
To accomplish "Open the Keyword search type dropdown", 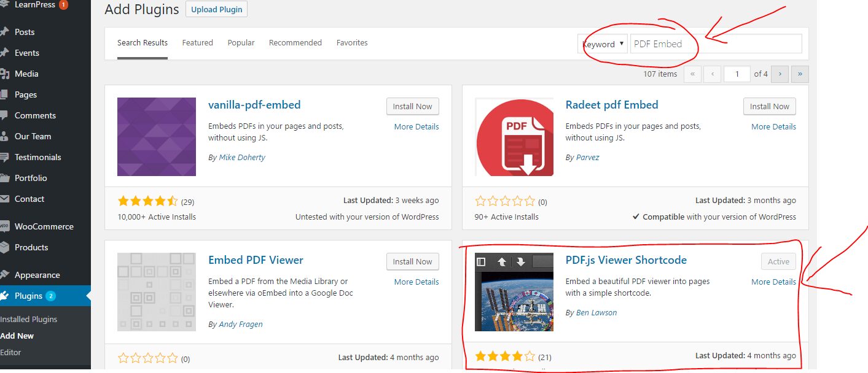I will point(602,44).
